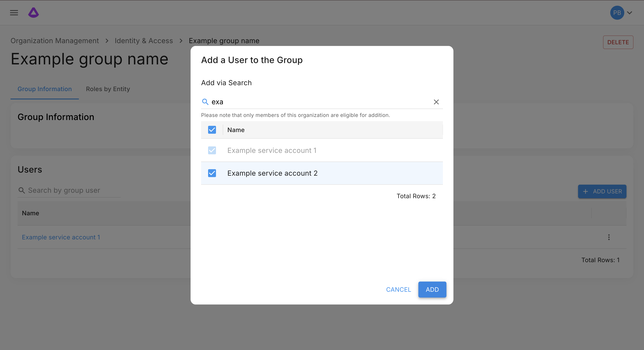
Task: Click the chevron after Identity & Access
Action: click(181, 41)
